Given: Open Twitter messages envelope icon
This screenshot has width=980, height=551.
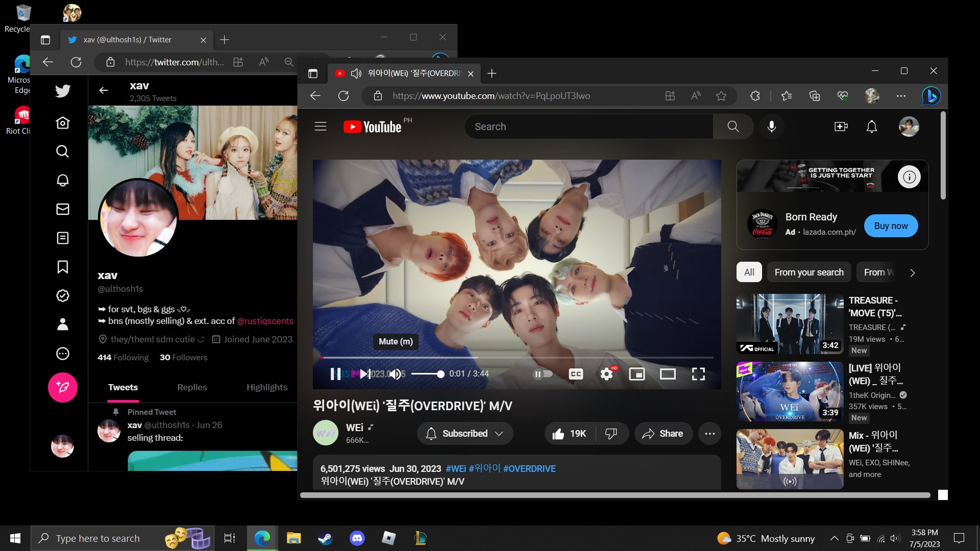Looking at the screenshot, I should [62, 209].
